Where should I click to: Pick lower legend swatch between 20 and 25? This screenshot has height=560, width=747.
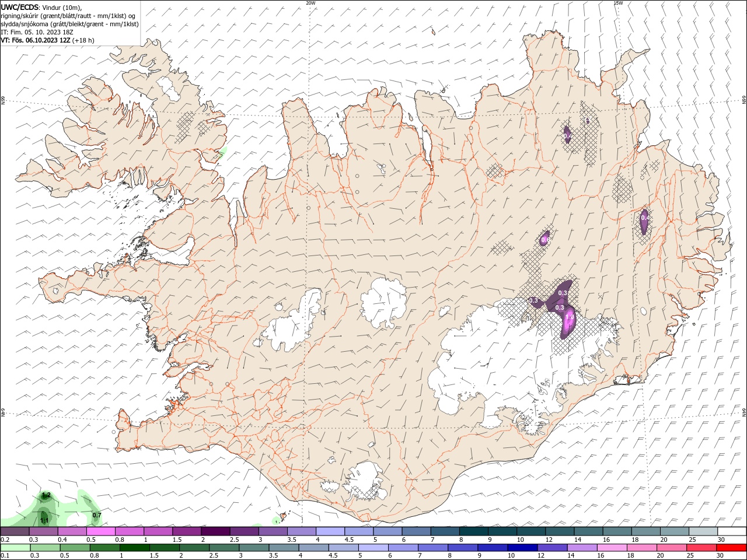click(x=671, y=548)
